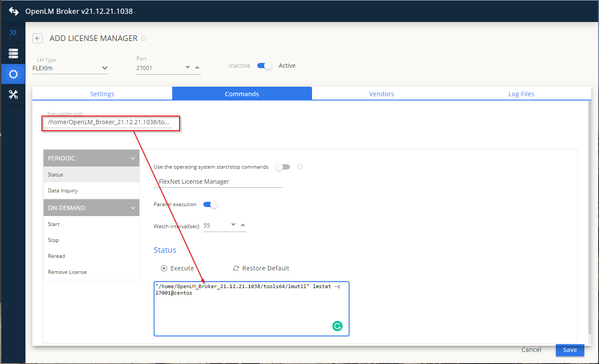This screenshot has width=599, height=364.
Task: Click the back arrow beside Add License Manager
Action: pyautogui.click(x=38, y=38)
